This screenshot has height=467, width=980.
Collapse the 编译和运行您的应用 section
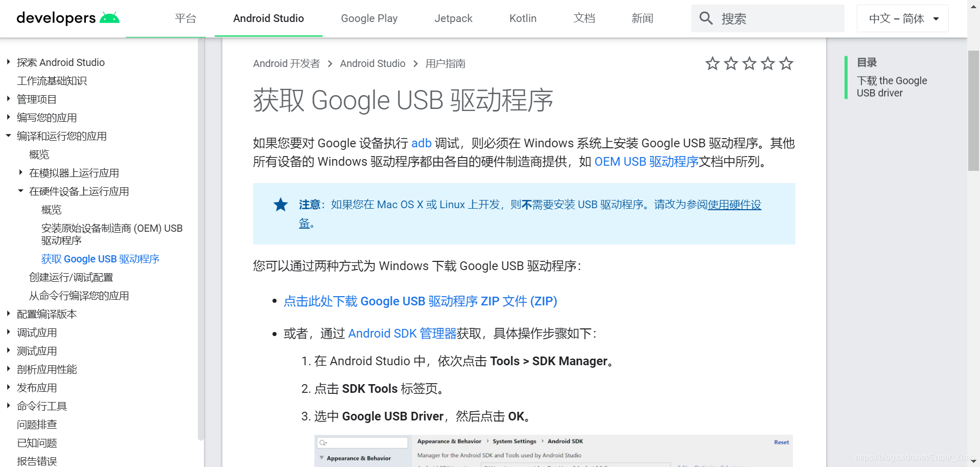click(x=8, y=136)
